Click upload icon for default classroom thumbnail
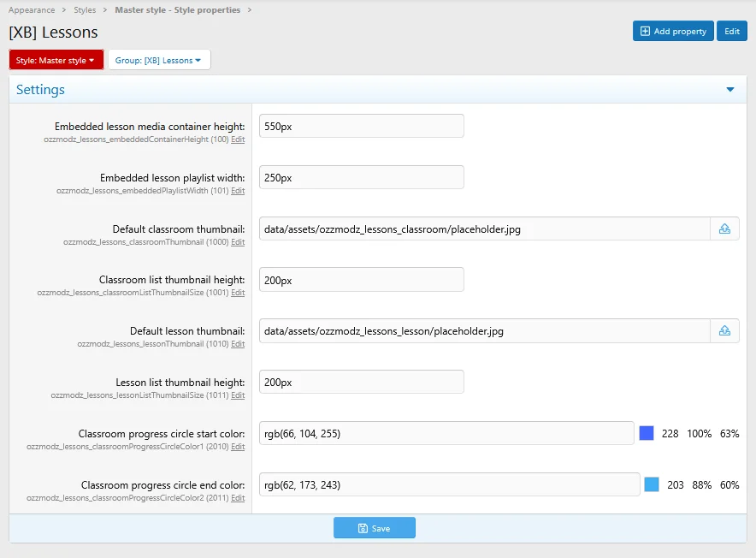The height and width of the screenshot is (558, 756). click(x=724, y=229)
